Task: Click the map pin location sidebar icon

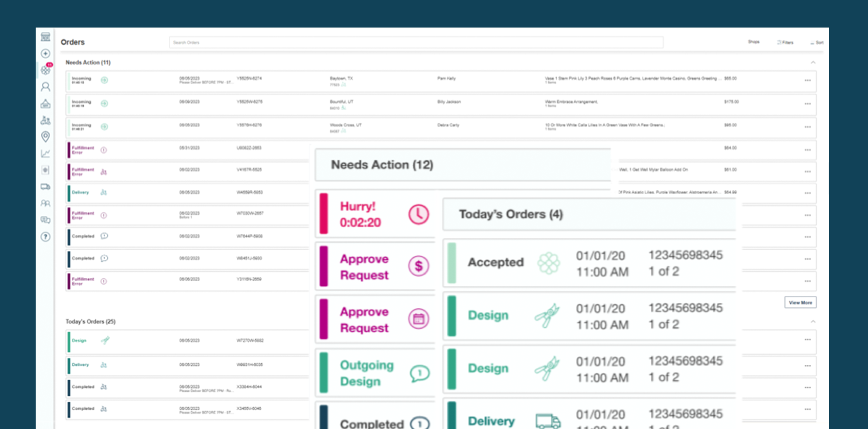Action: click(x=45, y=136)
